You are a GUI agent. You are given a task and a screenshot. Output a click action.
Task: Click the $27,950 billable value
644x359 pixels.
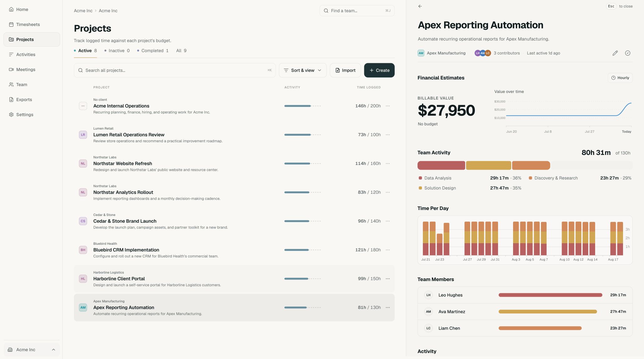[x=446, y=110]
